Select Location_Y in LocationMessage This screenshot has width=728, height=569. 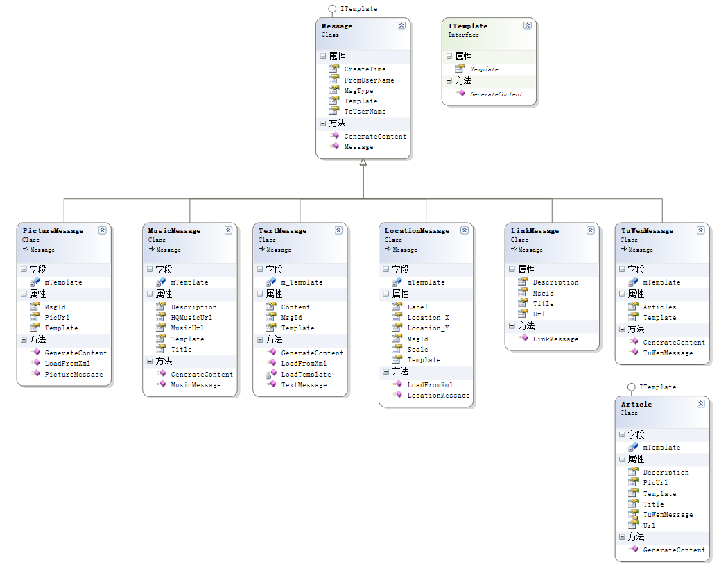click(428, 328)
